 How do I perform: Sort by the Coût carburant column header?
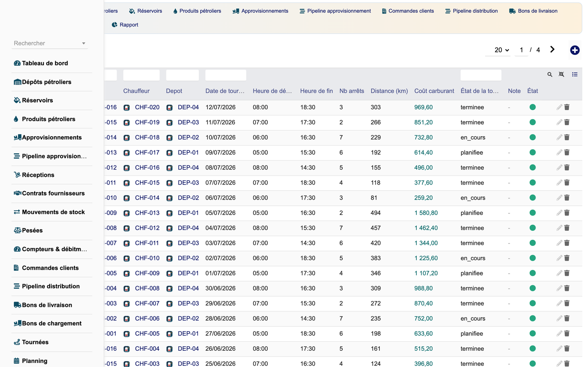(434, 91)
